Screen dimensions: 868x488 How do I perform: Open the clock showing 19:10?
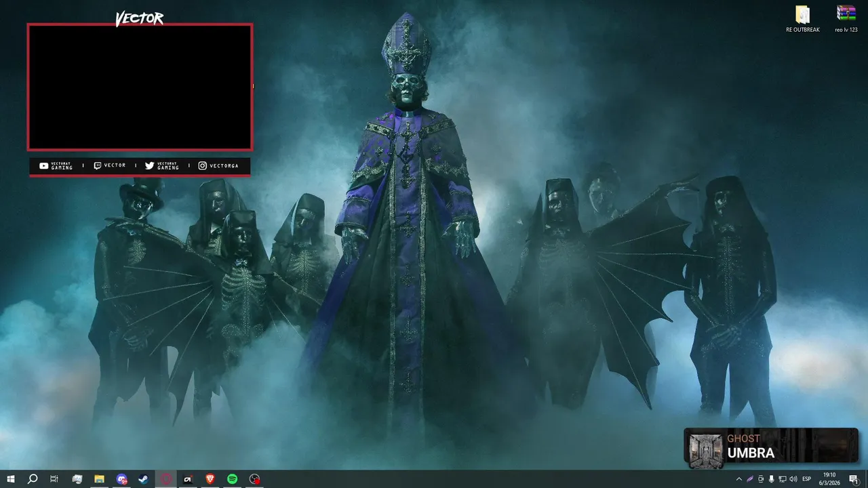(x=829, y=479)
